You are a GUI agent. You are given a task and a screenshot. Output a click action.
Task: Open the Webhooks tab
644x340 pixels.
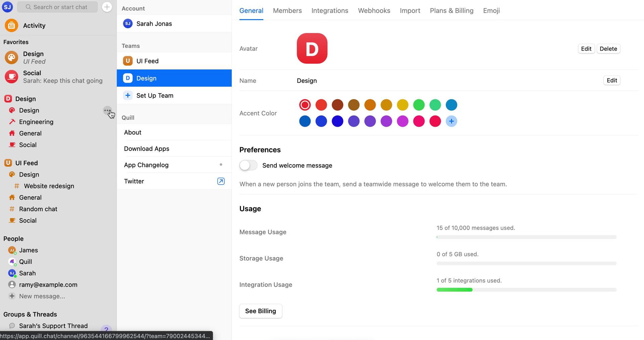[374, 10]
